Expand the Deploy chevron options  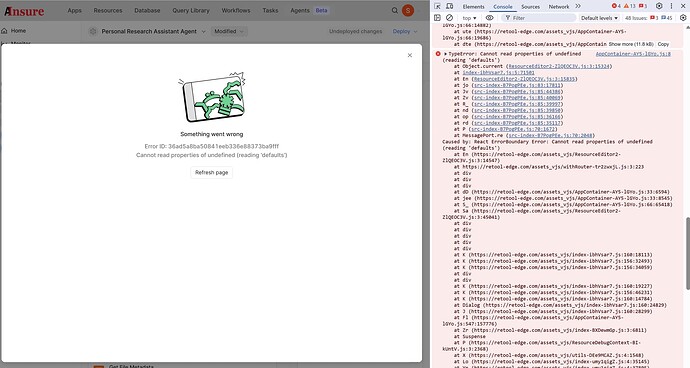click(415, 31)
